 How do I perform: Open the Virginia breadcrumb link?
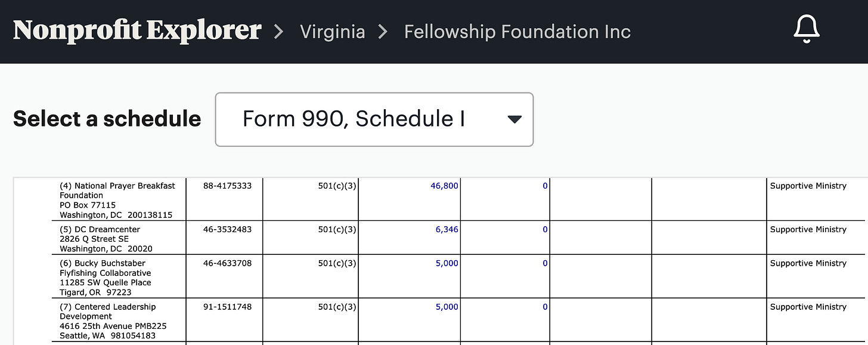[333, 31]
